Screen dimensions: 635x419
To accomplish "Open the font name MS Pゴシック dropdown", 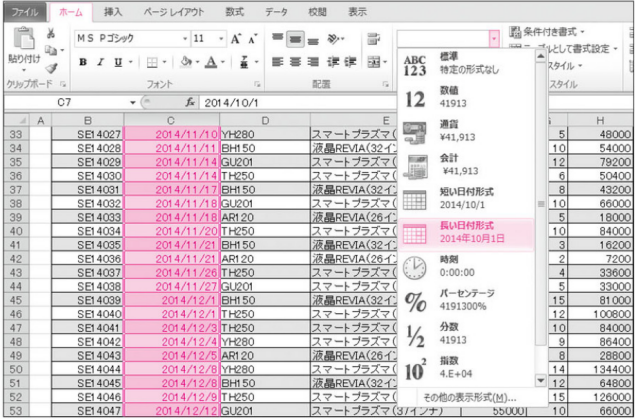I will (x=185, y=39).
